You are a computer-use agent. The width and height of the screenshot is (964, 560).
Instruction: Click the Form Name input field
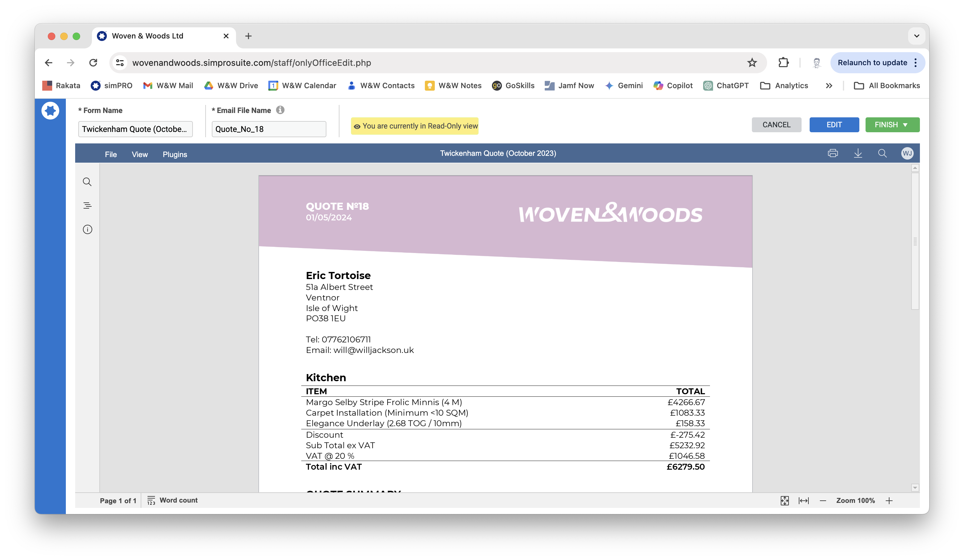135,129
